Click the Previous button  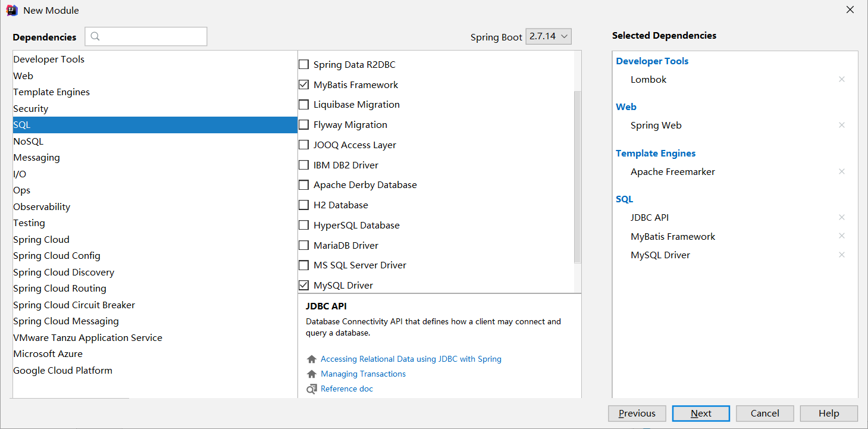coord(637,414)
